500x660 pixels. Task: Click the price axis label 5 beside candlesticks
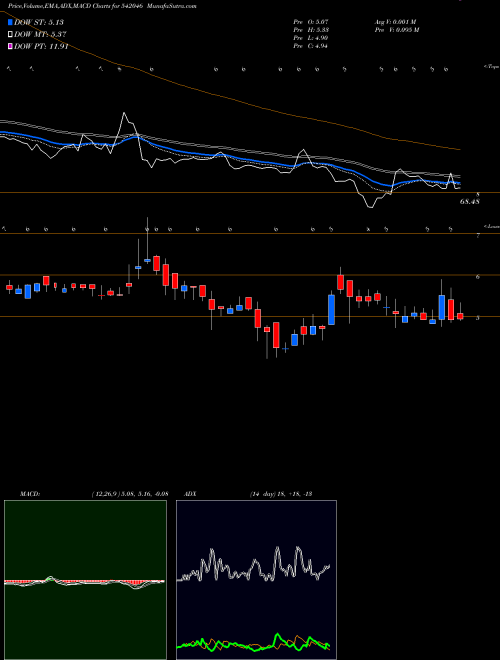[478, 318]
